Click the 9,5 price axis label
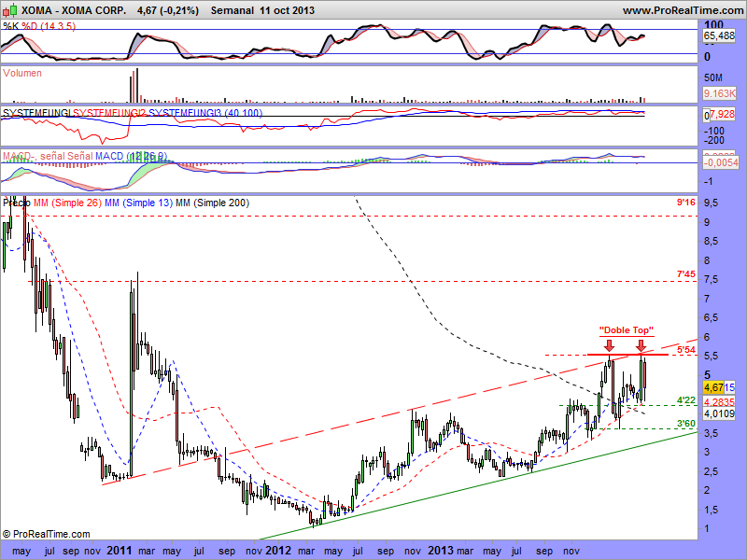The height and width of the screenshot is (560, 747). 712,203
